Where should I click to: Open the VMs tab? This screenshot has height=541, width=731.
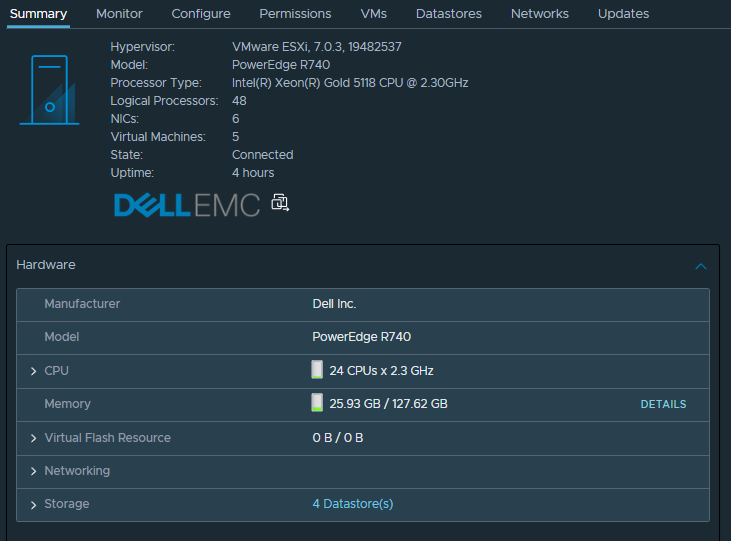click(x=373, y=14)
